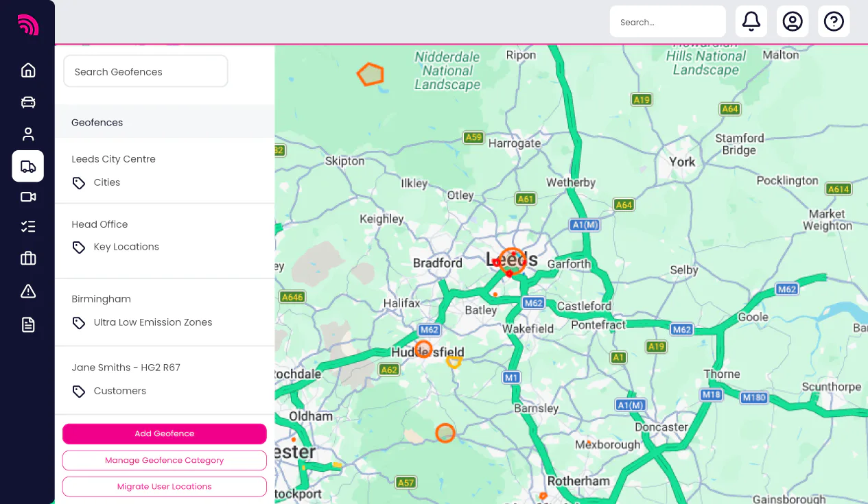Click the Migrate User Locations button
The image size is (868, 504).
click(x=164, y=486)
